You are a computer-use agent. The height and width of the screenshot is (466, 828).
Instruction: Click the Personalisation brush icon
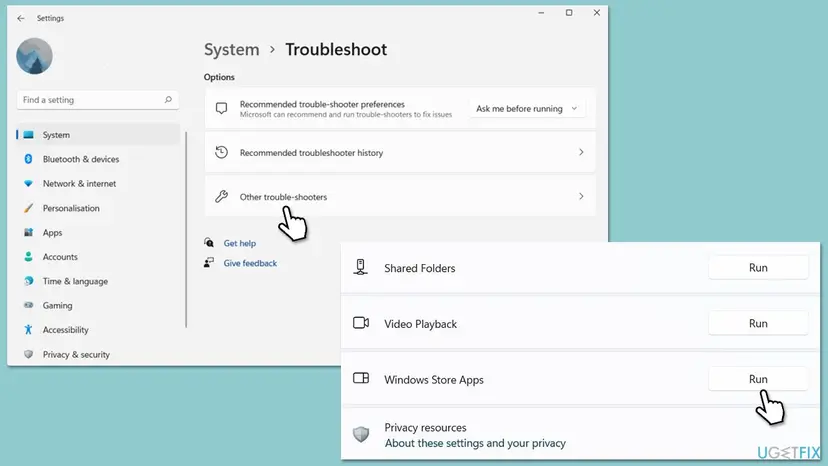point(29,208)
